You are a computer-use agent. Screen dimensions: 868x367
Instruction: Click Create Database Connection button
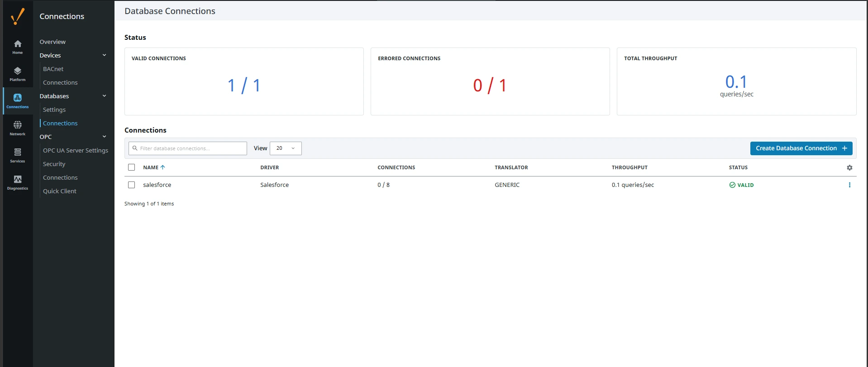point(801,148)
